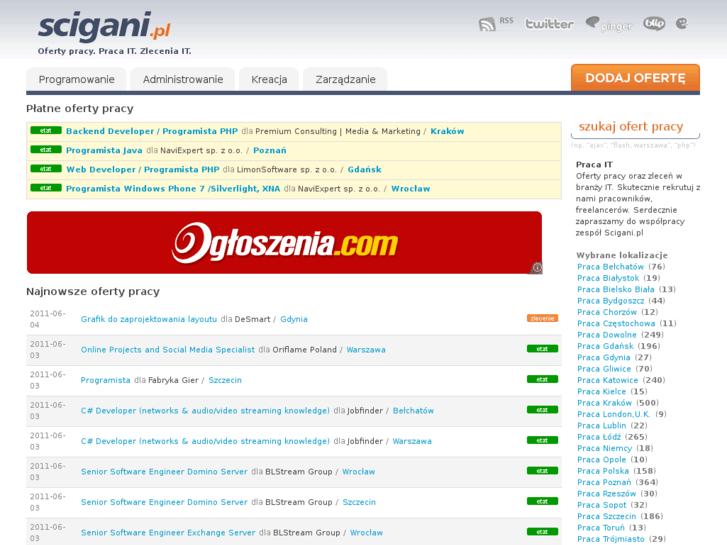Click Gdańsk link in paid offers
The image size is (727, 545).
(x=364, y=169)
